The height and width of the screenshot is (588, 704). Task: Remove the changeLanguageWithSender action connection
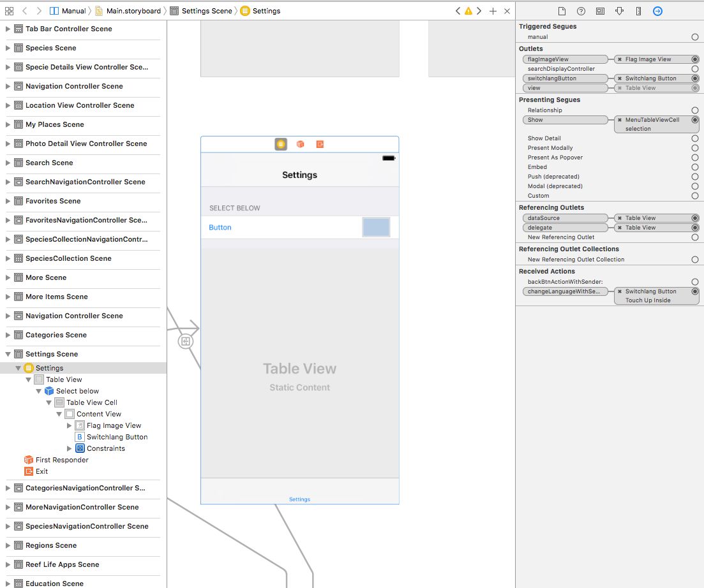[620, 291]
